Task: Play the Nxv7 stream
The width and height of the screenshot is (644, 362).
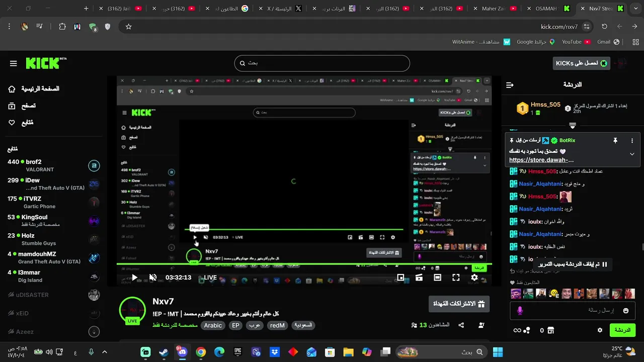Action: pos(134,278)
